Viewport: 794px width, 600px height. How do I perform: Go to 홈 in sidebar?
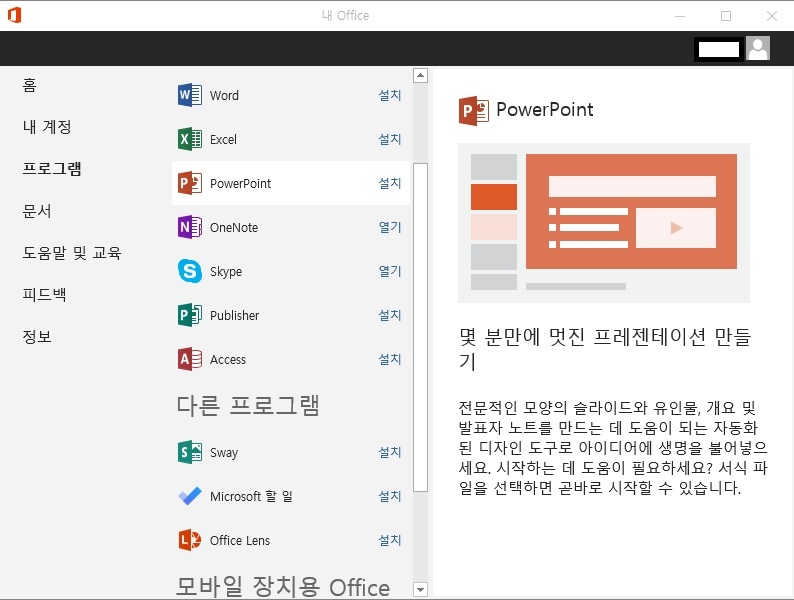click(x=29, y=85)
